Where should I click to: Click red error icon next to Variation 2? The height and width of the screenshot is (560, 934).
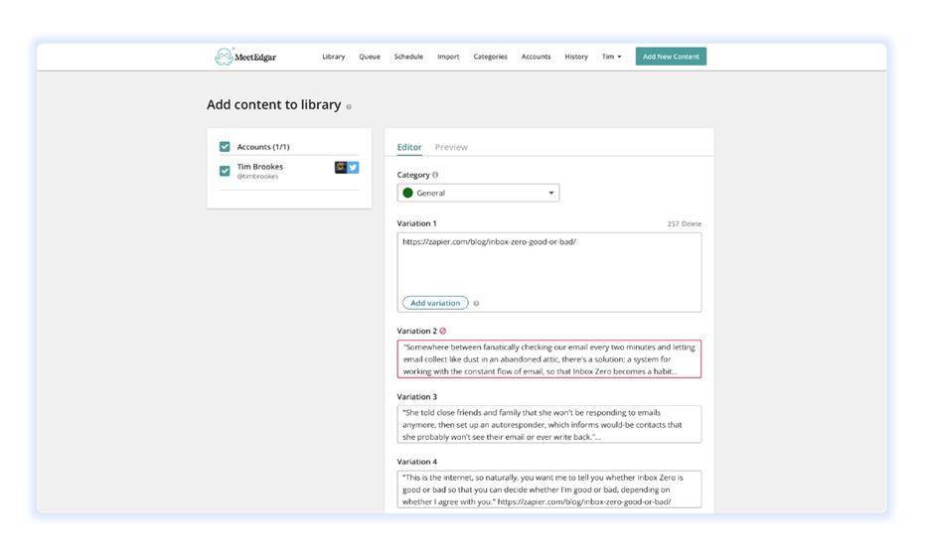click(x=443, y=332)
